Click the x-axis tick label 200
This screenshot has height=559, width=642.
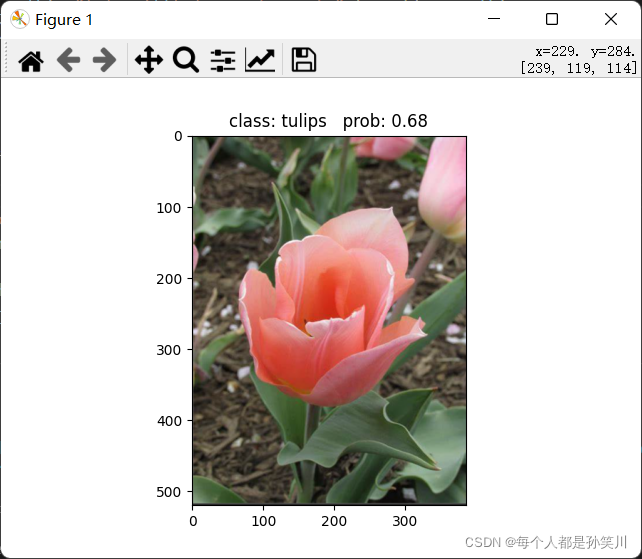pos(334,521)
